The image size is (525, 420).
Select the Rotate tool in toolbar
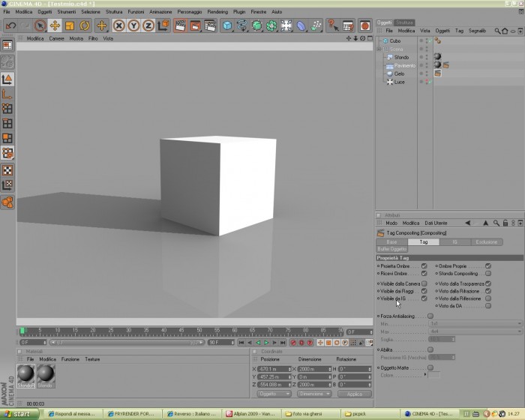tap(84, 25)
